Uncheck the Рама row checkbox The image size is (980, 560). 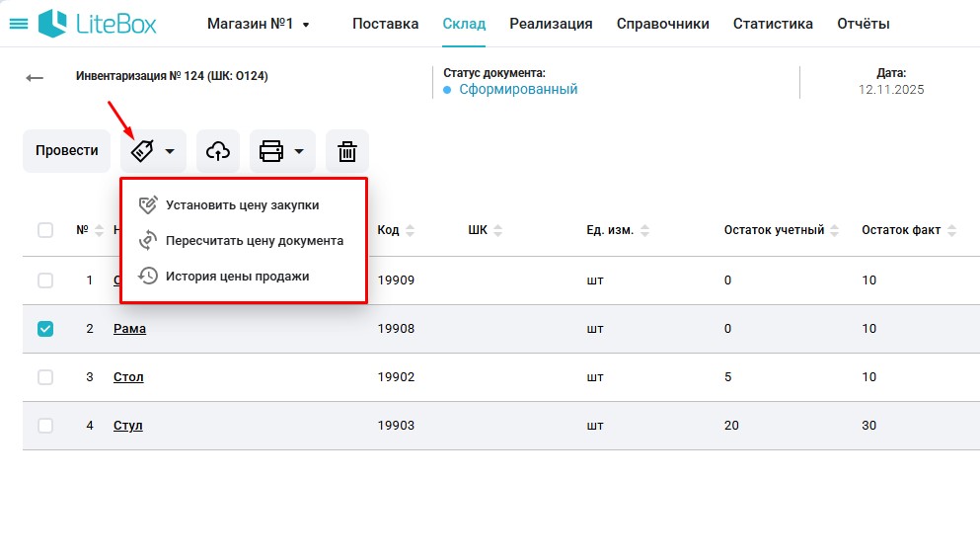[x=45, y=329]
